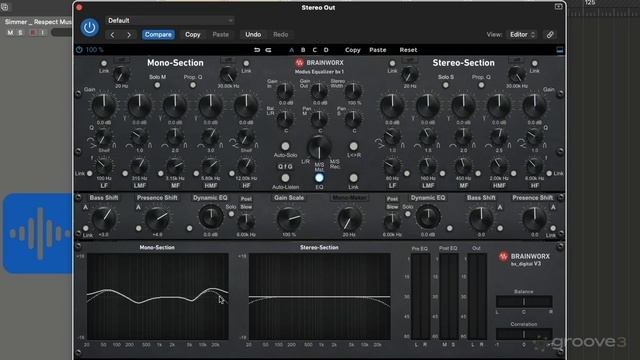
Task: Click the Stereo Width knob
Action: click(353, 92)
